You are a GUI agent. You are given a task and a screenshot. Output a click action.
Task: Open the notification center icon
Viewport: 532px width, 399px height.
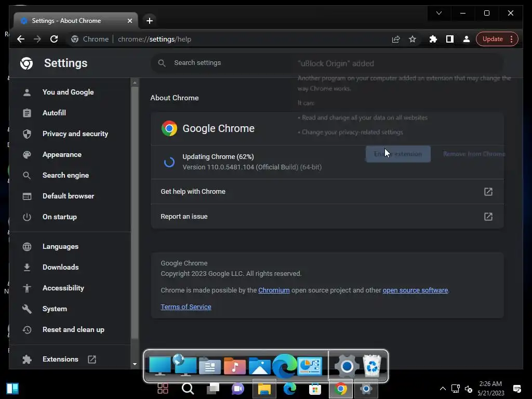tap(517, 389)
